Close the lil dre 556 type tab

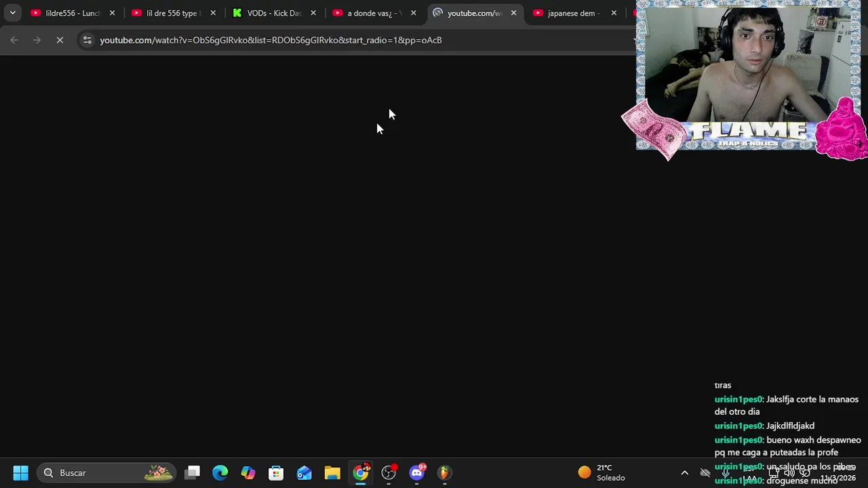point(213,13)
